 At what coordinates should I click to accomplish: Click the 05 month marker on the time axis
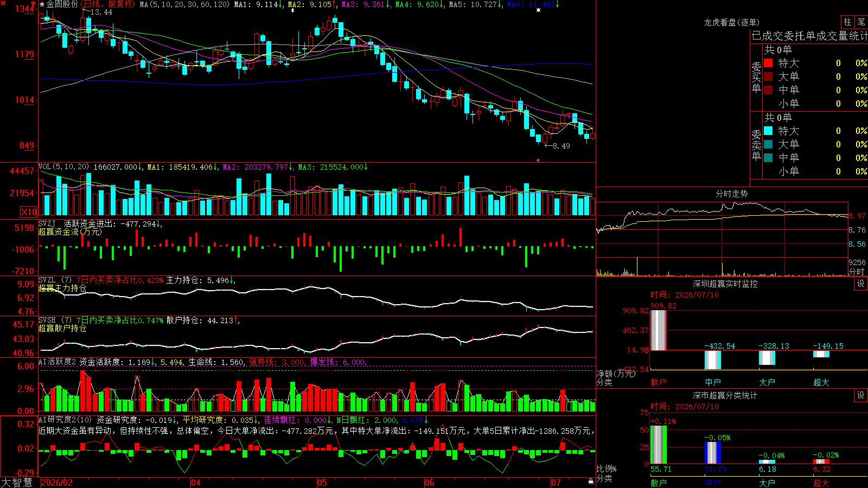tap(322, 483)
